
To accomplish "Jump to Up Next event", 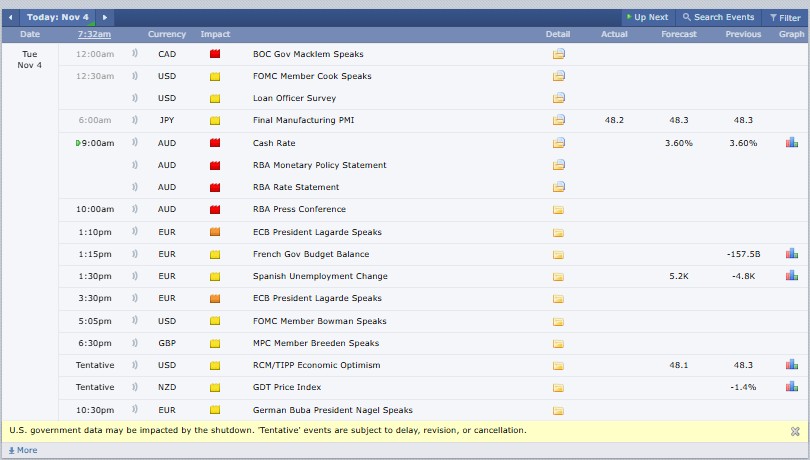I will point(646,17).
